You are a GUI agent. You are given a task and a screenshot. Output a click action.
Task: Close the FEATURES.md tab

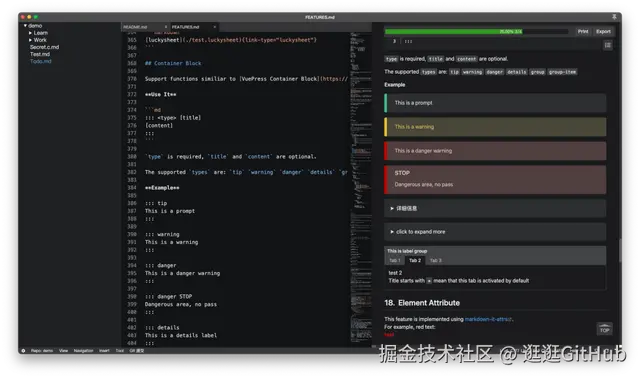215,27
